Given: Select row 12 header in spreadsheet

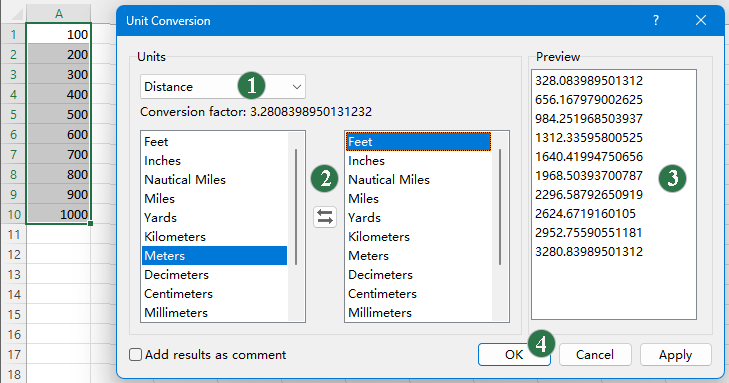Looking at the screenshot, I should [x=13, y=254].
